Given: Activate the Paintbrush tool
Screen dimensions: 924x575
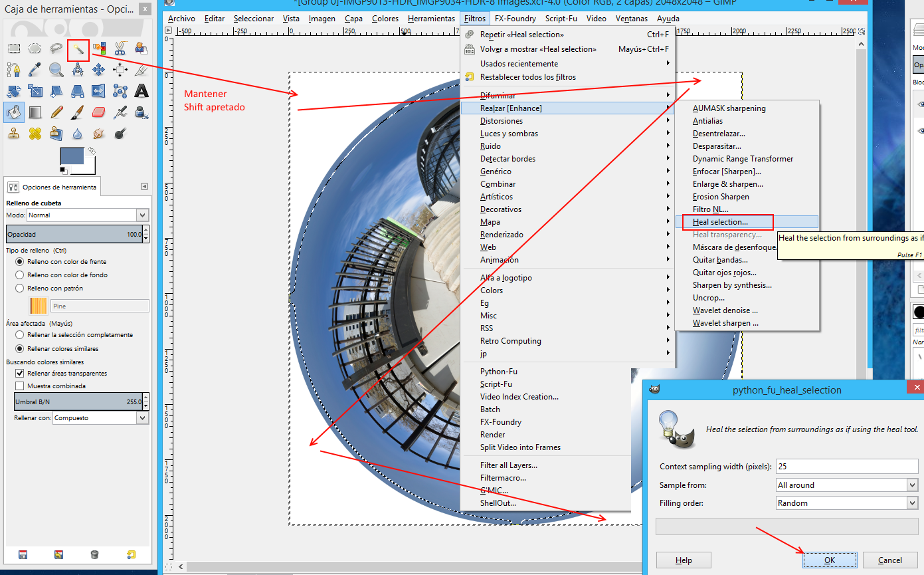Looking at the screenshot, I should click(78, 112).
